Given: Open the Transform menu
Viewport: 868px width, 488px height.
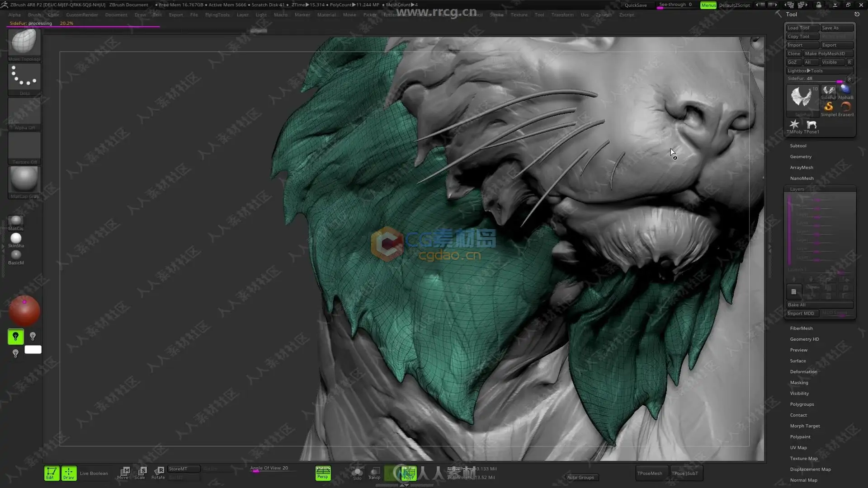Looking at the screenshot, I should click(x=562, y=14).
